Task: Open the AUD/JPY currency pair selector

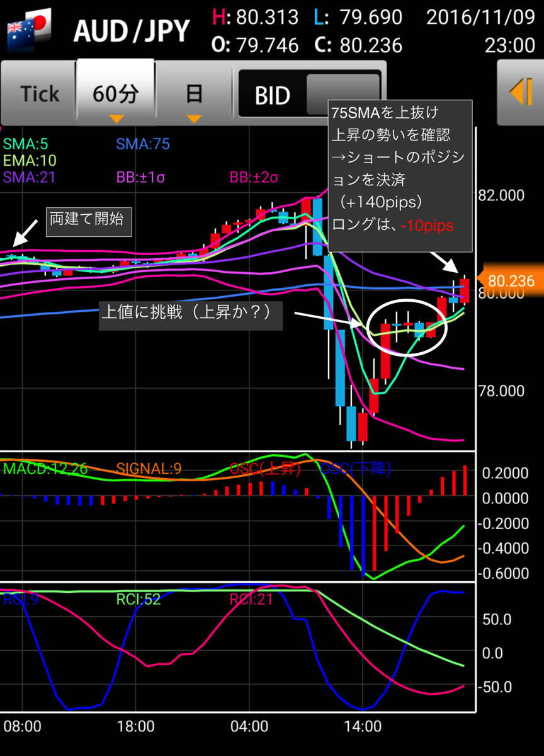Action: [x=132, y=30]
